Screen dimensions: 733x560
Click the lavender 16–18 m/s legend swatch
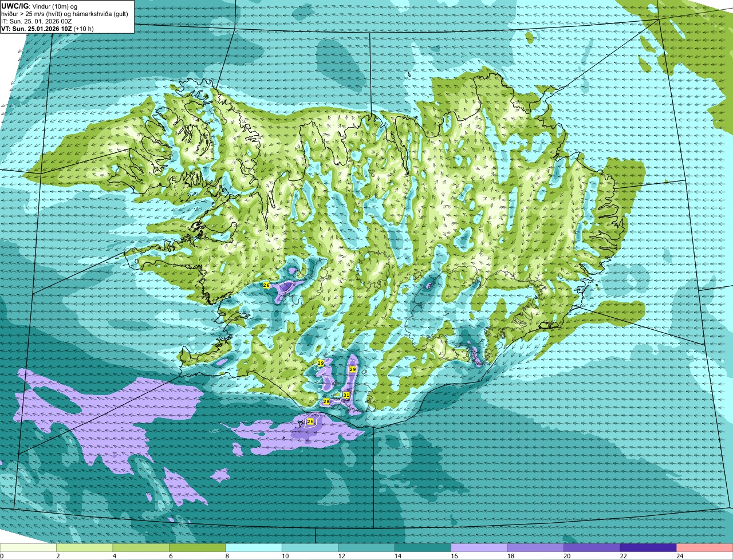[480, 547]
